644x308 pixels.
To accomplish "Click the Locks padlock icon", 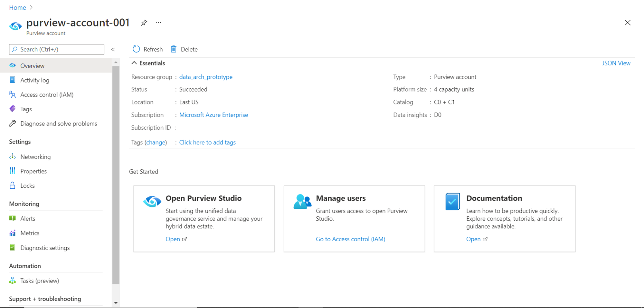I will click(x=13, y=185).
